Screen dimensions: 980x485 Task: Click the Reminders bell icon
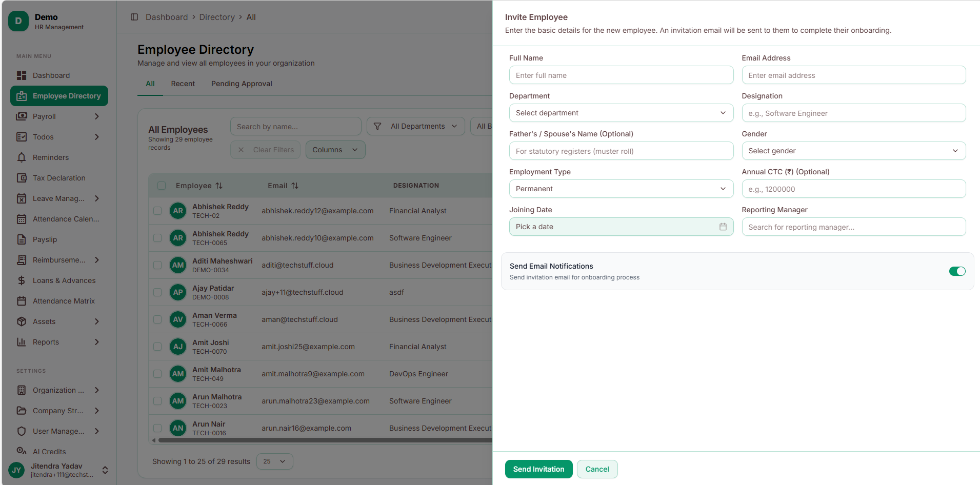[22, 157]
